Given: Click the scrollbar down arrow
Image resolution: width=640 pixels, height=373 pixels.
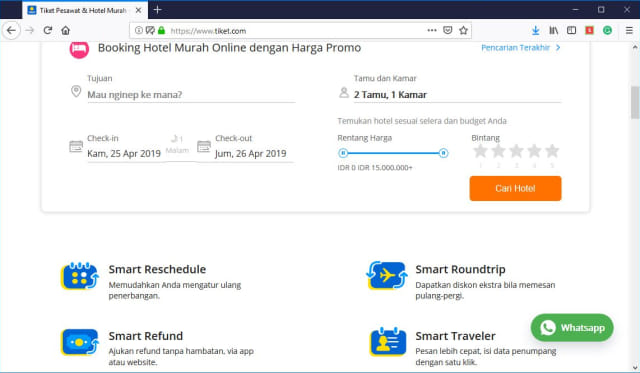Looking at the screenshot, I should coord(635,368).
